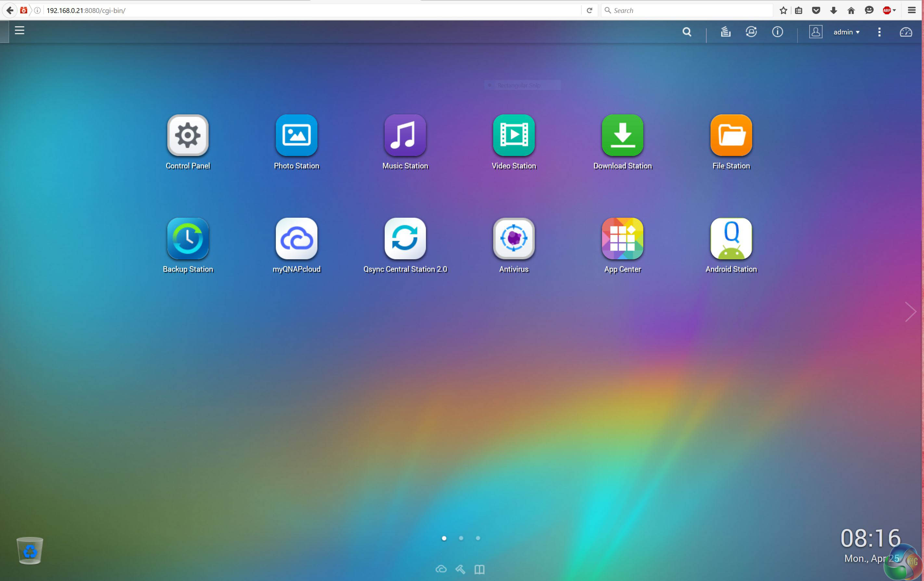Open the resource monitor dashboard gauge

point(905,32)
